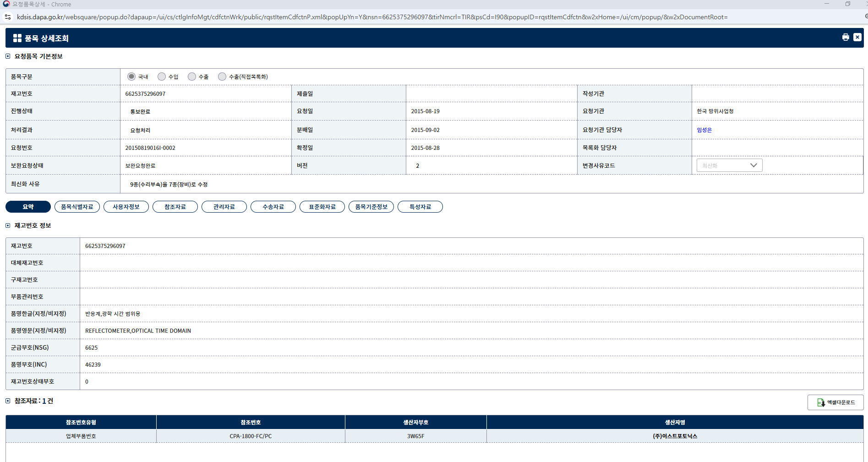The width and height of the screenshot is (868, 462).
Task: Click the print icon in header
Action: [846, 38]
